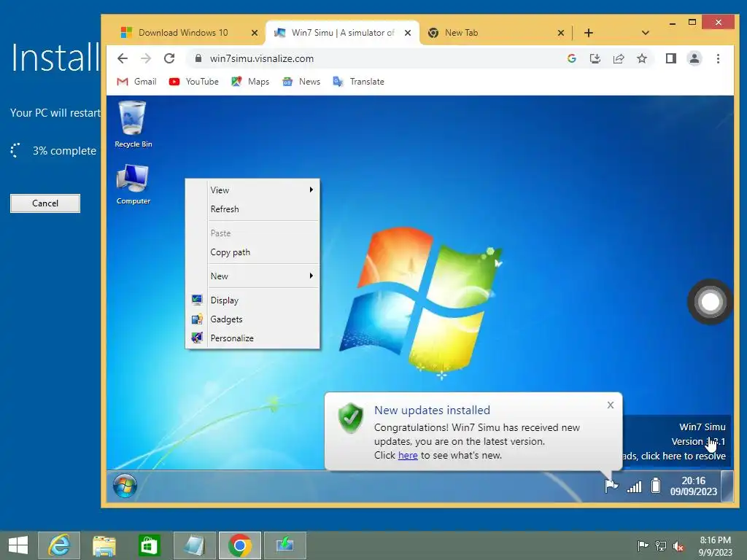Image resolution: width=747 pixels, height=560 pixels.
Task: Click the 8:16 PM system clock
Action: [x=715, y=546]
